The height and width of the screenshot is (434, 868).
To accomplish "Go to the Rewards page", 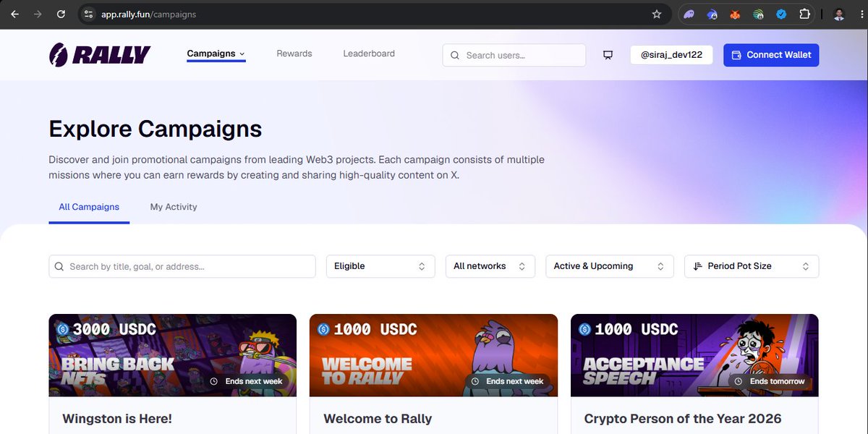I will tap(294, 54).
